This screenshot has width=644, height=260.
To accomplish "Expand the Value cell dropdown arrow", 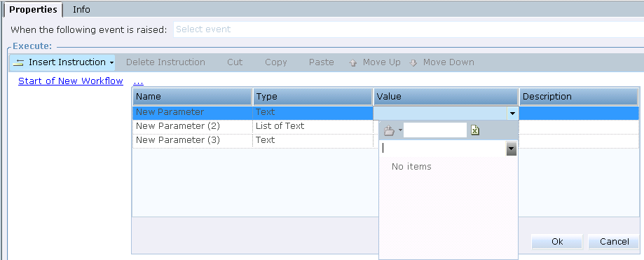I will click(x=512, y=113).
